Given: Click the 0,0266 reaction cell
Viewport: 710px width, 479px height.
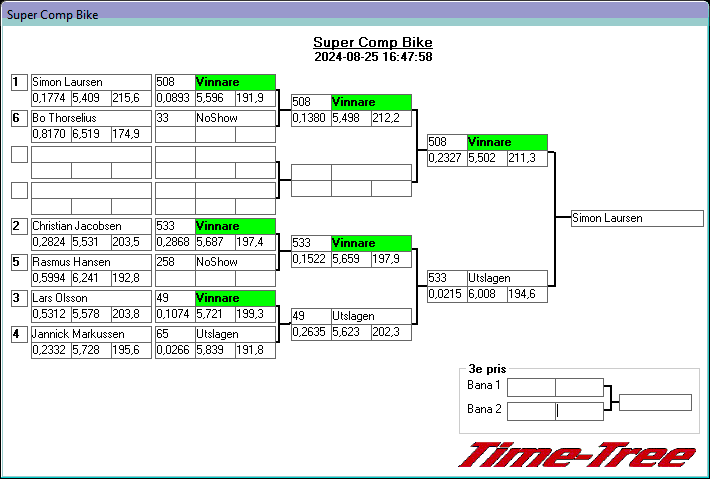Looking at the screenshot, I should click(x=175, y=350).
